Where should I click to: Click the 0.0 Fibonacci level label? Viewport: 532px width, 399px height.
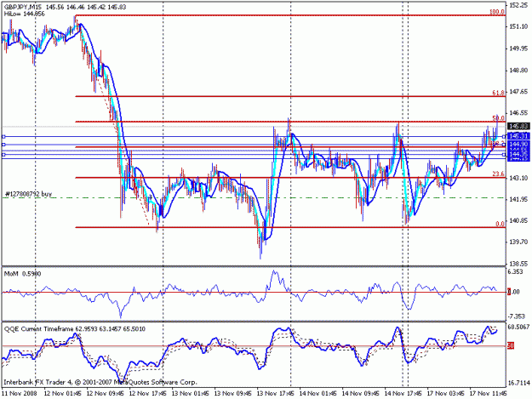[x=500, y=224]
